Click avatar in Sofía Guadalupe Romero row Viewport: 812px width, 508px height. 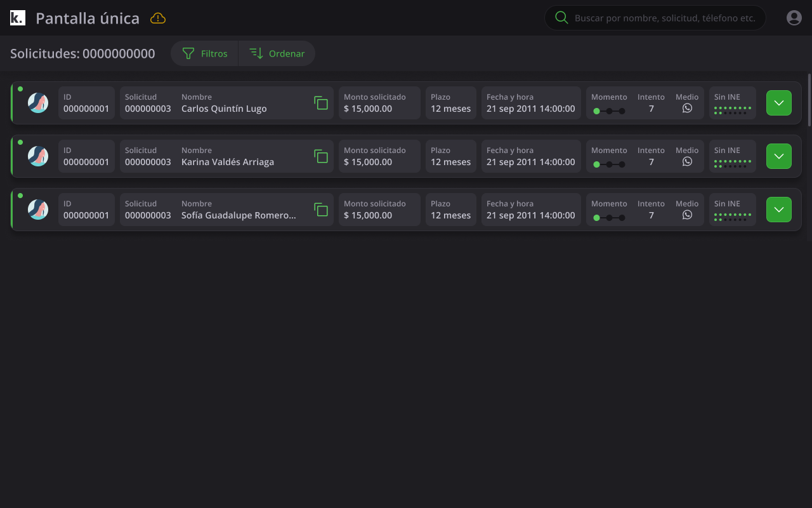tap(38, 210)
